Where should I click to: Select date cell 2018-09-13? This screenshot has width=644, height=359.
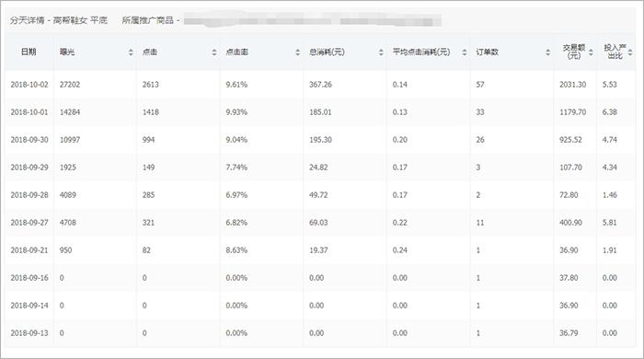pyautogui.click(x=29, y=332)
